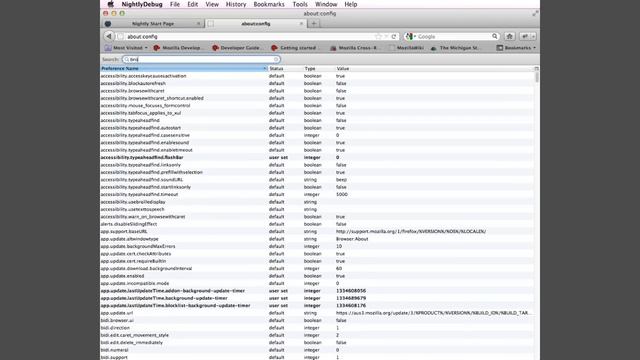Switch to the Nightly Start Page tab
Screen dimensions: 640x360
click(153, 24)
